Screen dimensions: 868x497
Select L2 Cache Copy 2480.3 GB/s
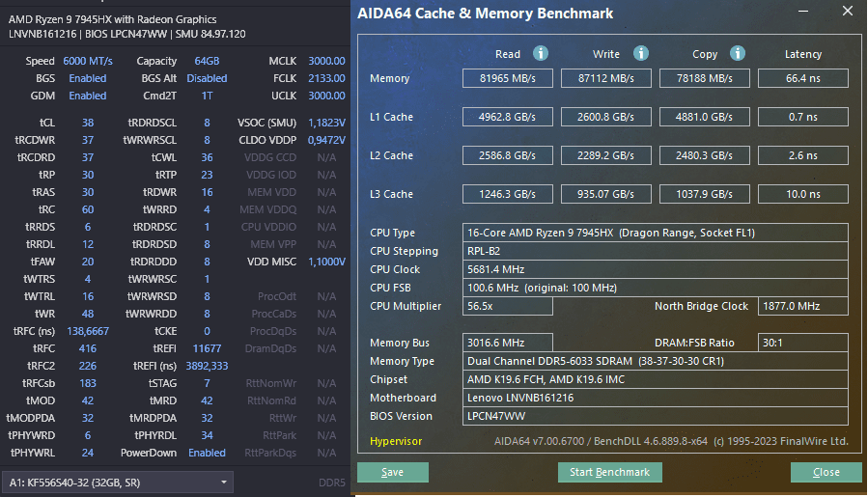pos(705,155)
